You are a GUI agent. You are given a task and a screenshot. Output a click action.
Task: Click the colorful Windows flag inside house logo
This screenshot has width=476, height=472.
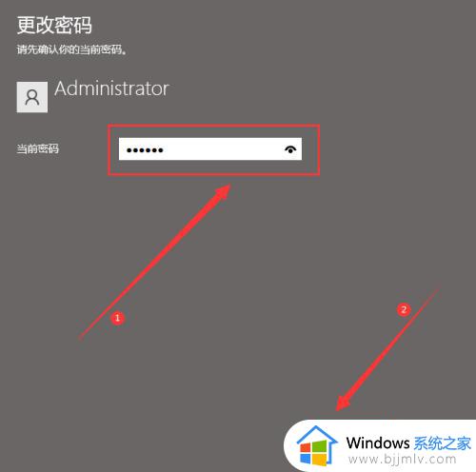pos(313,453)
